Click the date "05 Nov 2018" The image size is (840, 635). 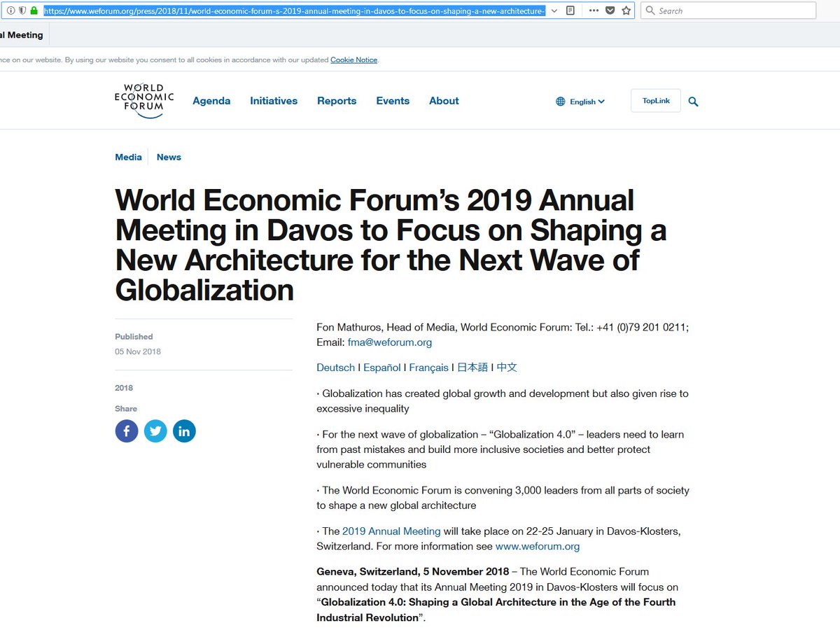[x=138, y=351]
